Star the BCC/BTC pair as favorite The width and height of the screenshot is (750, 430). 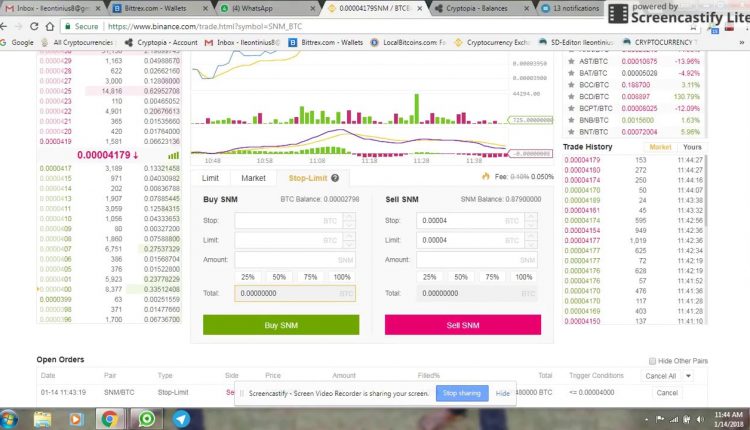coord(571,85)
